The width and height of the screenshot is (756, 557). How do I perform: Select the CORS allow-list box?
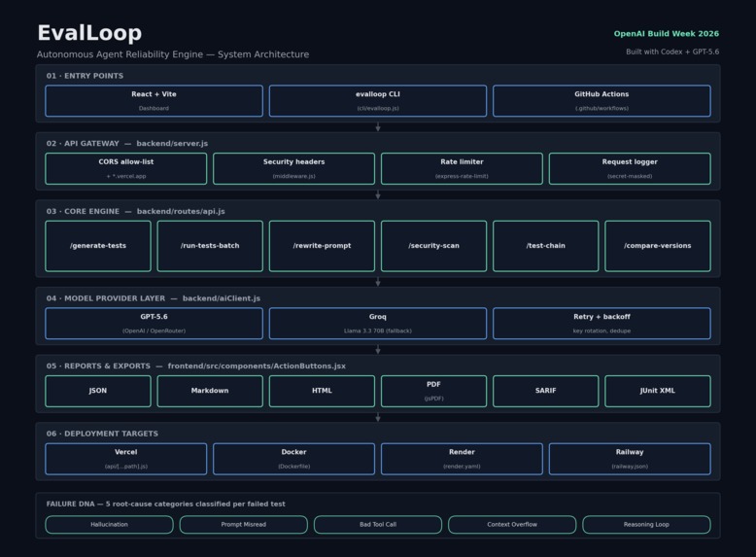126,169
